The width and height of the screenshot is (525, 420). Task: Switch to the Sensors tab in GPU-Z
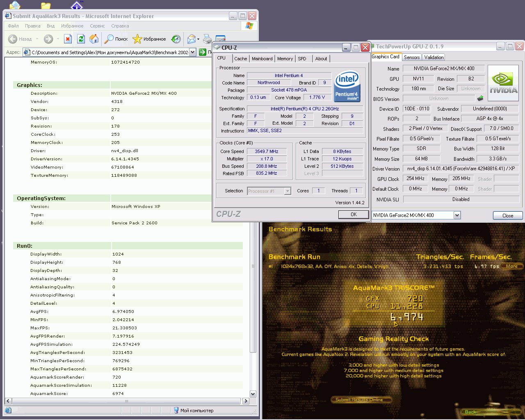[412, 57]
